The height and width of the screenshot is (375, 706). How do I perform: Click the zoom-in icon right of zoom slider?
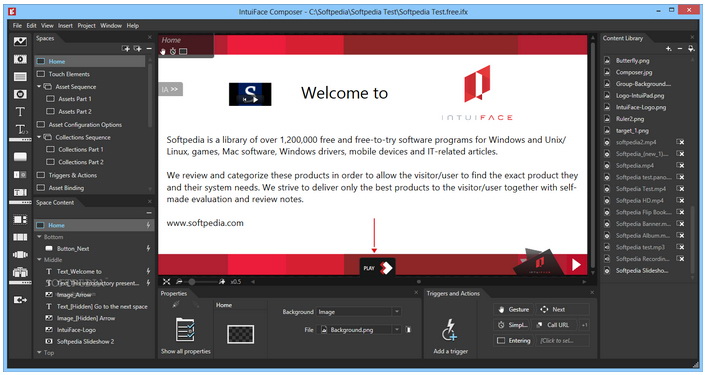coord(222,282)
